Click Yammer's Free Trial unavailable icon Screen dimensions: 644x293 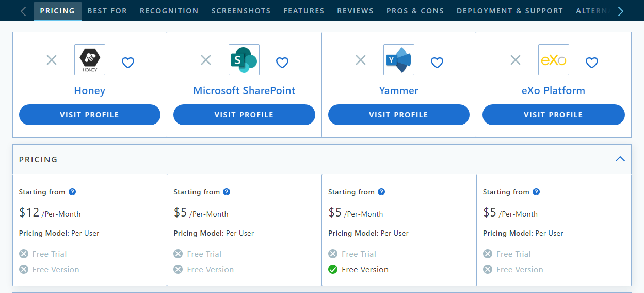click(333, 254)
